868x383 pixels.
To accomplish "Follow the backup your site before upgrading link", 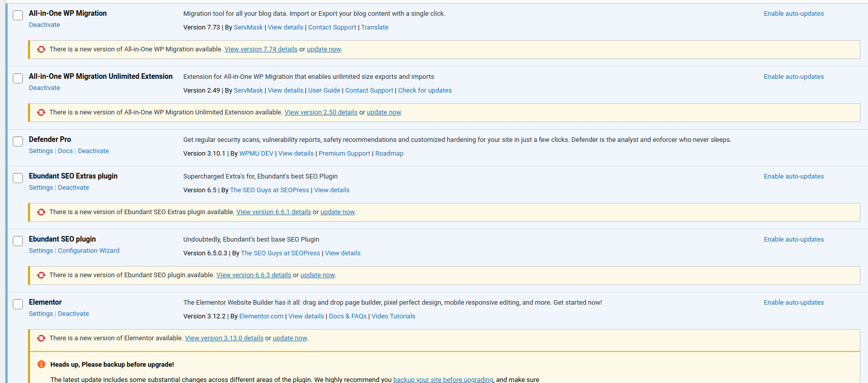I will pos(443,379).
